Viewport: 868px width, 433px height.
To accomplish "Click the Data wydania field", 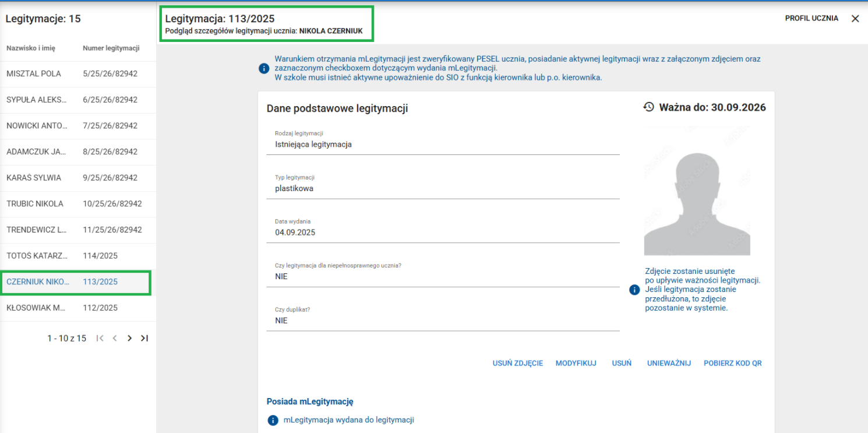I will click(443, 232).
